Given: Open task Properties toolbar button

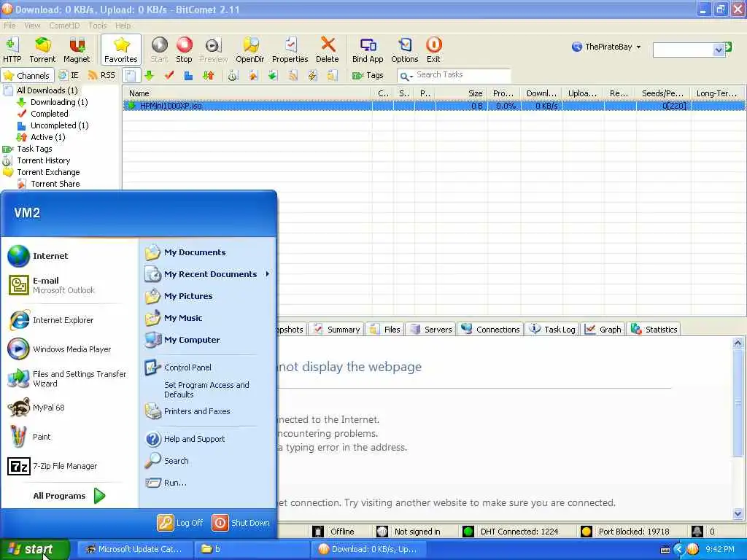Looking at the screenshot, I should (290, 50).
